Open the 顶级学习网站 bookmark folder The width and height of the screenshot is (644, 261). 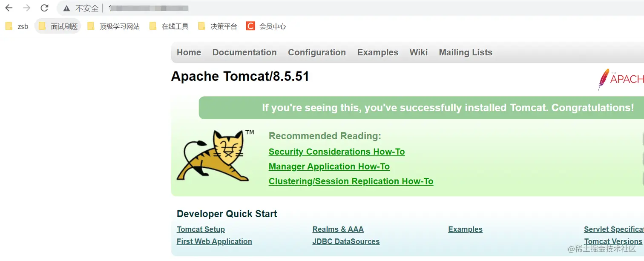[x=113, y=26]
